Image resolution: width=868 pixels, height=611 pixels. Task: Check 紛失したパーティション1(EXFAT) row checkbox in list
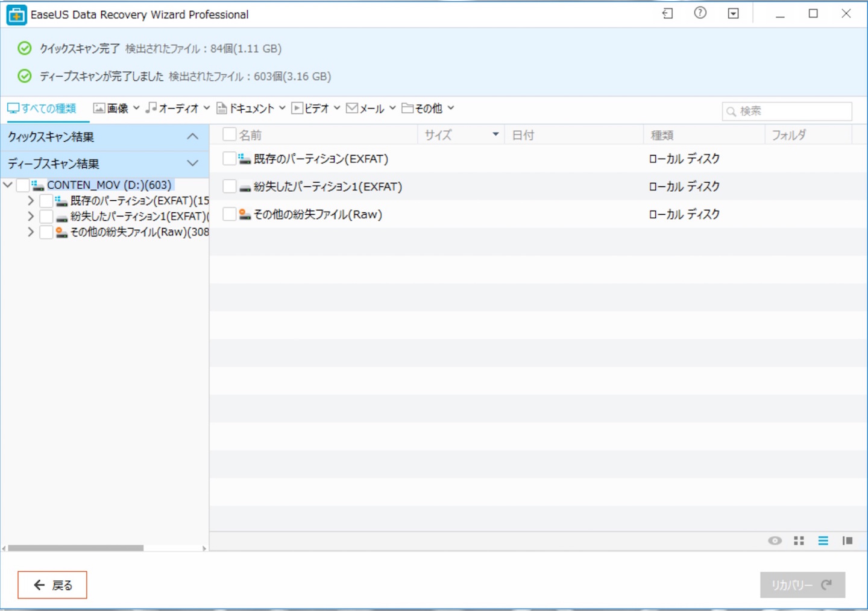point(229,186)
